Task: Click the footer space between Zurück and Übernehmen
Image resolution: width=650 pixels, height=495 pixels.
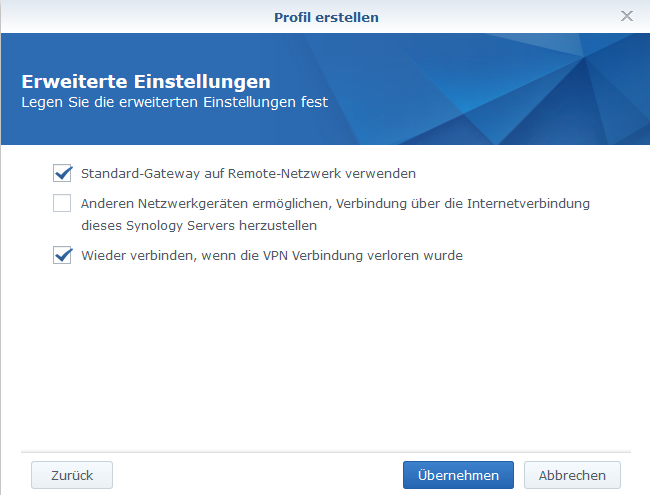Action: point(258,475)
